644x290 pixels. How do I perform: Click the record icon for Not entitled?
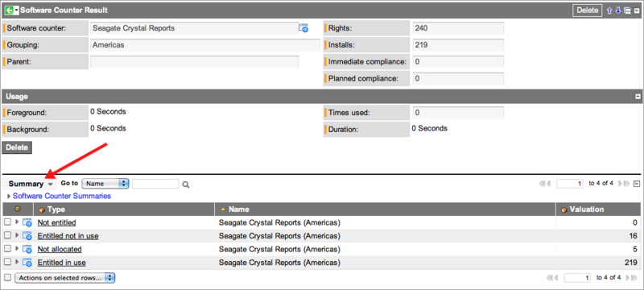[27, 223]
